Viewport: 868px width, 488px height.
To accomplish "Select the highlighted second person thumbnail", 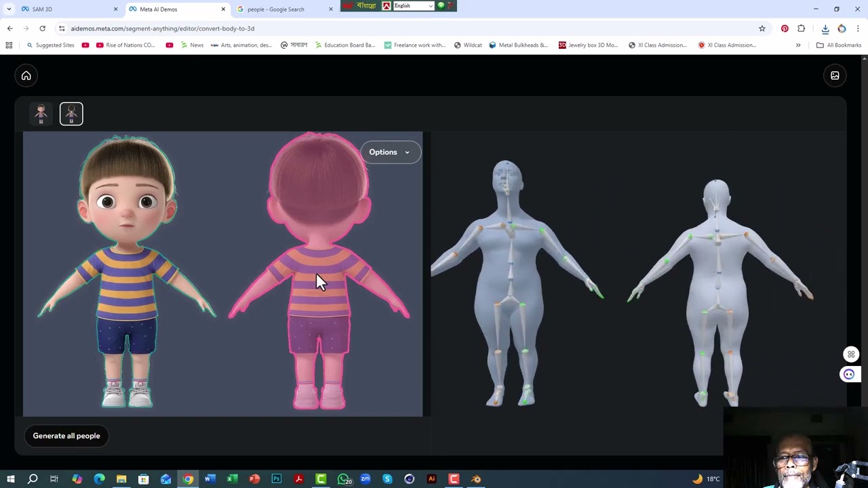I will 71,114.
